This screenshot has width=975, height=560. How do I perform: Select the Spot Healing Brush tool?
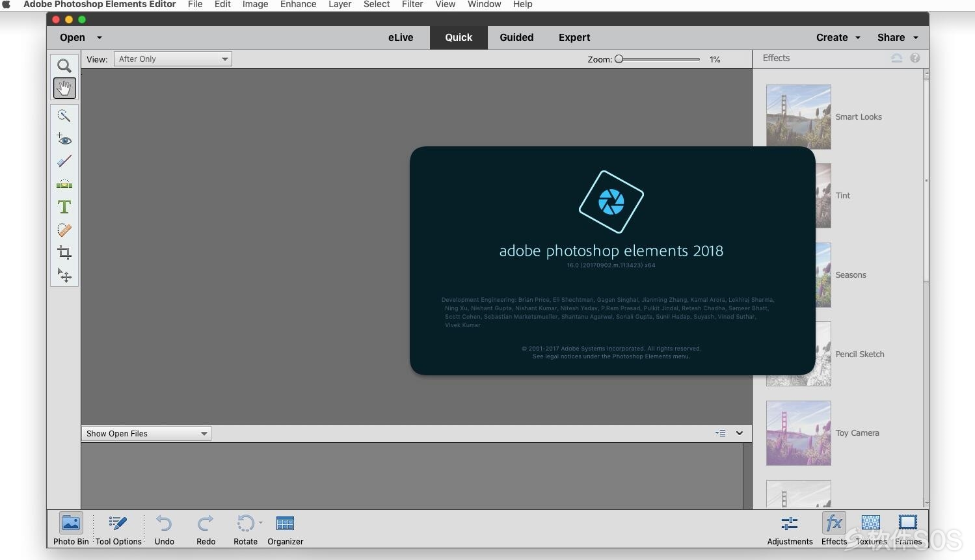pyautogui.click(x=64, y=230)
